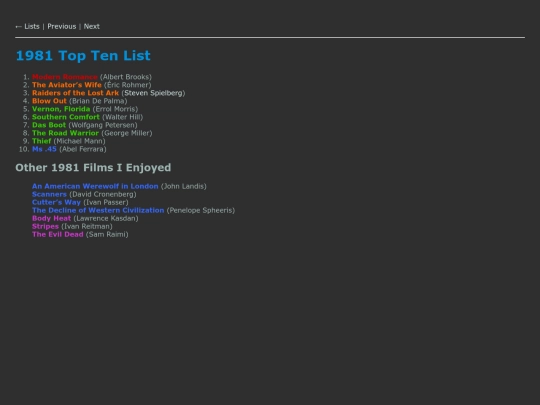Viewport: 540px width, 405px height.
Task: Select the 1981 Top Ten List heading
Action: (83, 56)
